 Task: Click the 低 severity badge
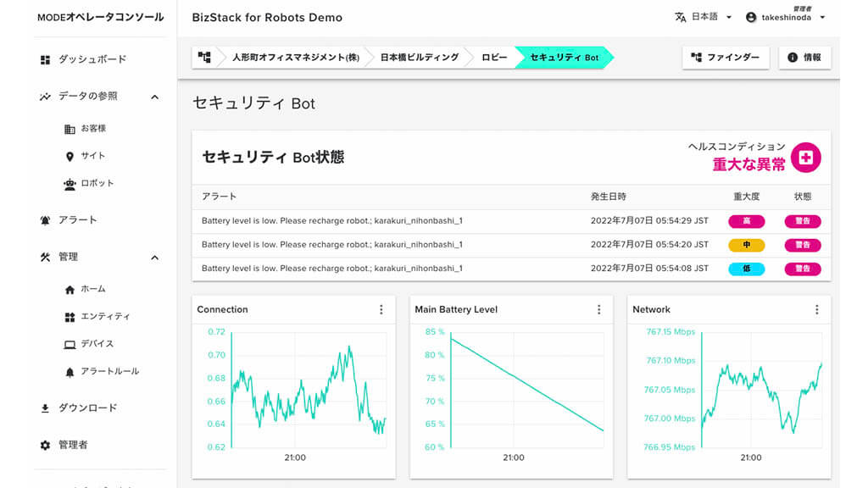pos(746,269)
